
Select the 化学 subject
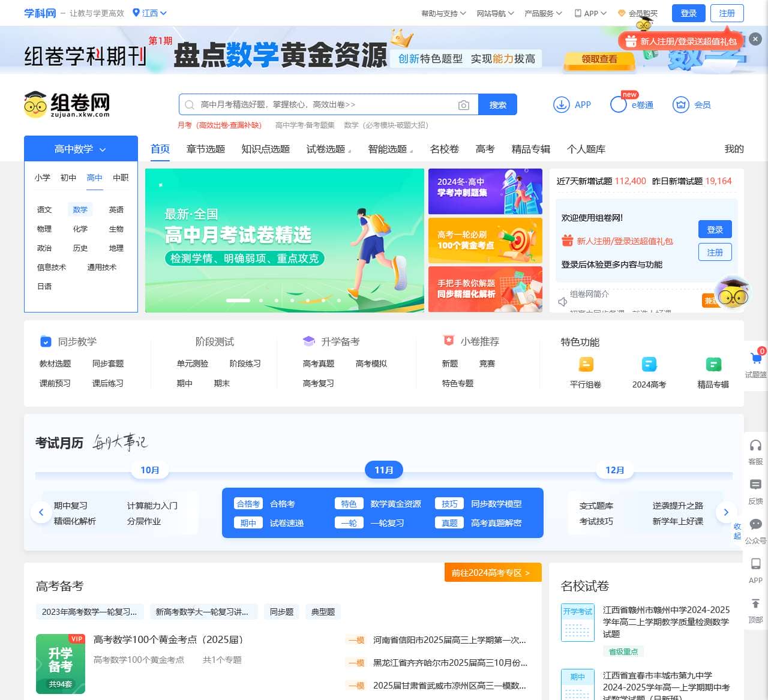click(80, 229)
